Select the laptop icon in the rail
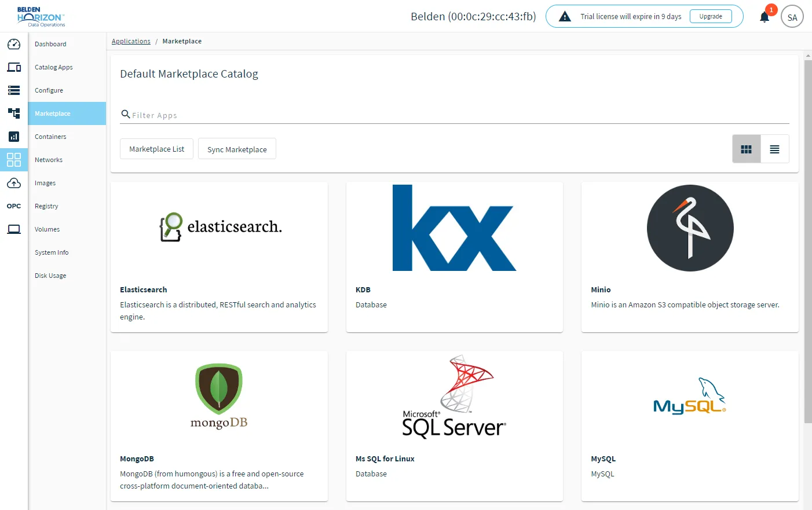Viewport: 812px width, 510px height. pos(14,229)
